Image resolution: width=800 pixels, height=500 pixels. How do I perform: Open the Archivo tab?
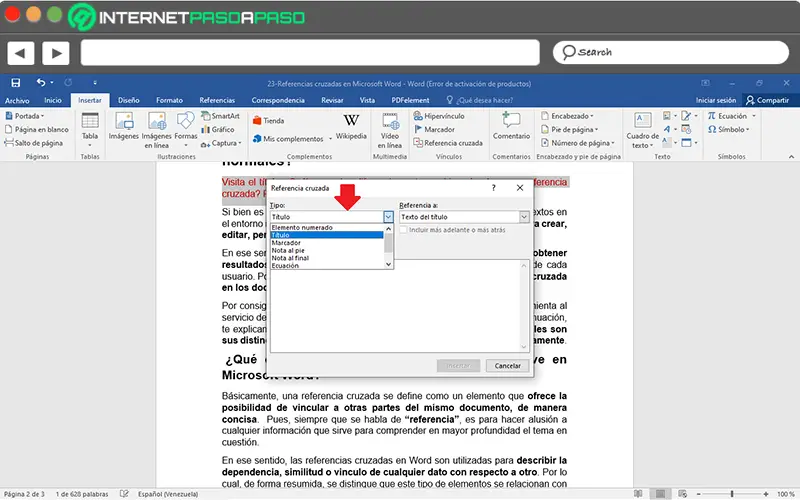[x=17, y=101]
